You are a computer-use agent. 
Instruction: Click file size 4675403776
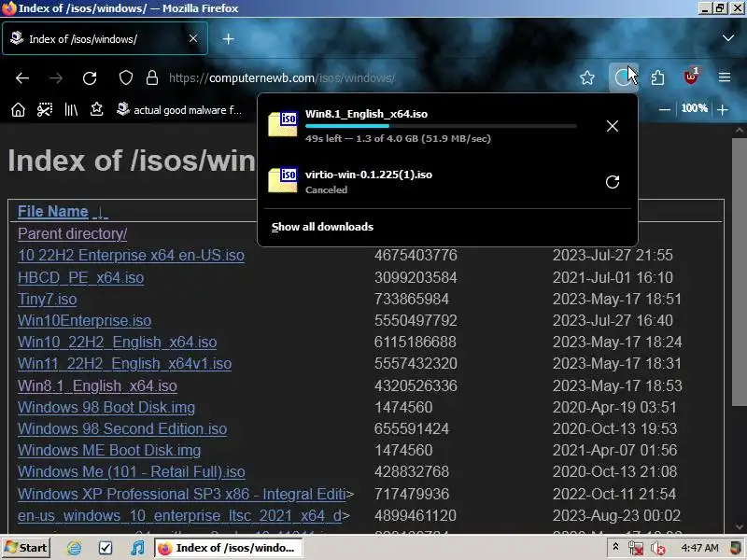416,255
